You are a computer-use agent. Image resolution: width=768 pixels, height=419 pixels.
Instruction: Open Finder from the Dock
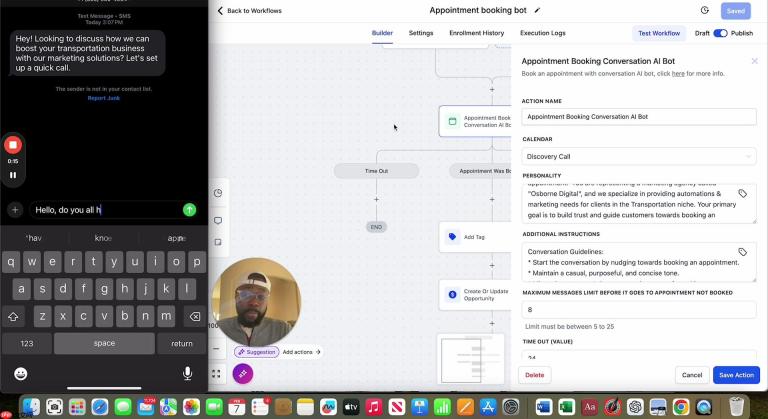coord(31,407)
